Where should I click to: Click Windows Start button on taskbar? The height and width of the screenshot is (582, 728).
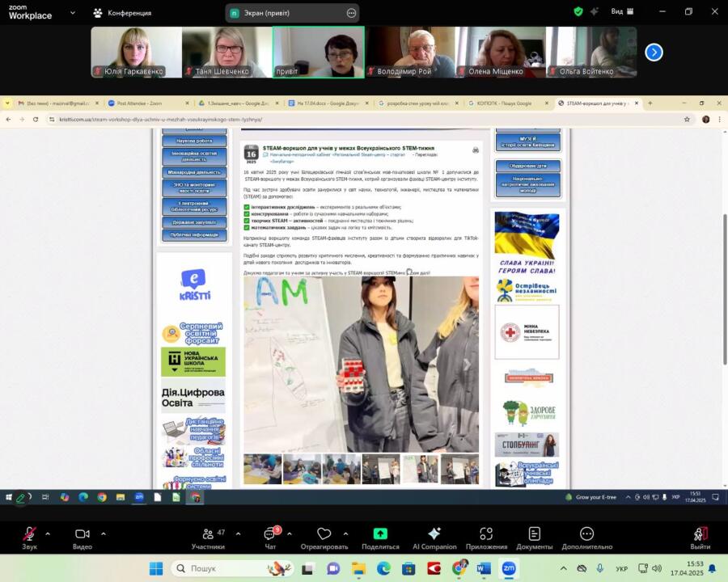click(156, 568)
